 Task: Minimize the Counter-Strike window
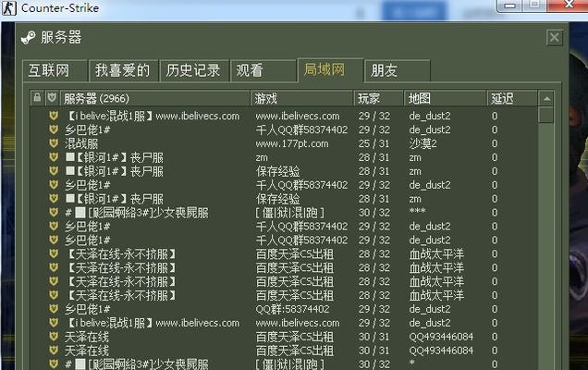pos(509,6)
